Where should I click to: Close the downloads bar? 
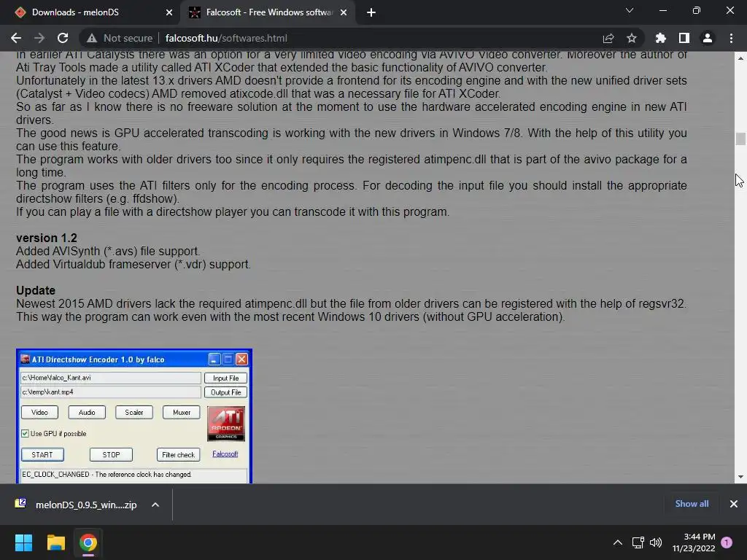click(734, 504)
